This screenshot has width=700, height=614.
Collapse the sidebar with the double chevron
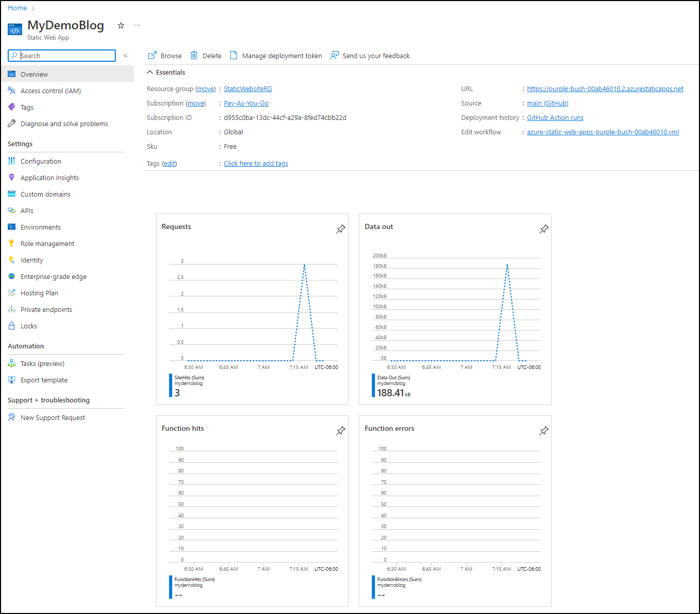point(126,56)
